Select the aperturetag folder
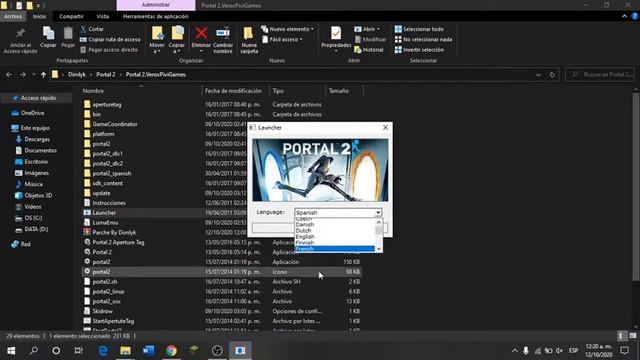Viewport: 640px width, 360px height. [x=107, y=104]
